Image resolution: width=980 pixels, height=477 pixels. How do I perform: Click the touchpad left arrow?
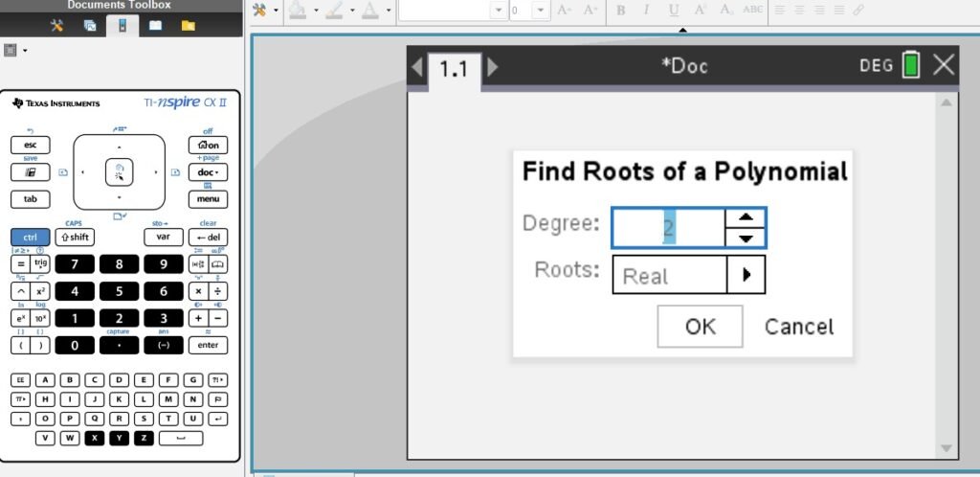pos(83,172)
